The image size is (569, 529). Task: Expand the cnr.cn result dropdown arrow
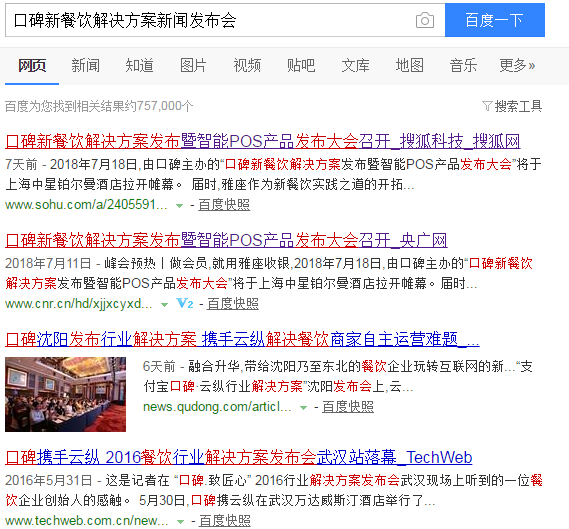point(164,304)
